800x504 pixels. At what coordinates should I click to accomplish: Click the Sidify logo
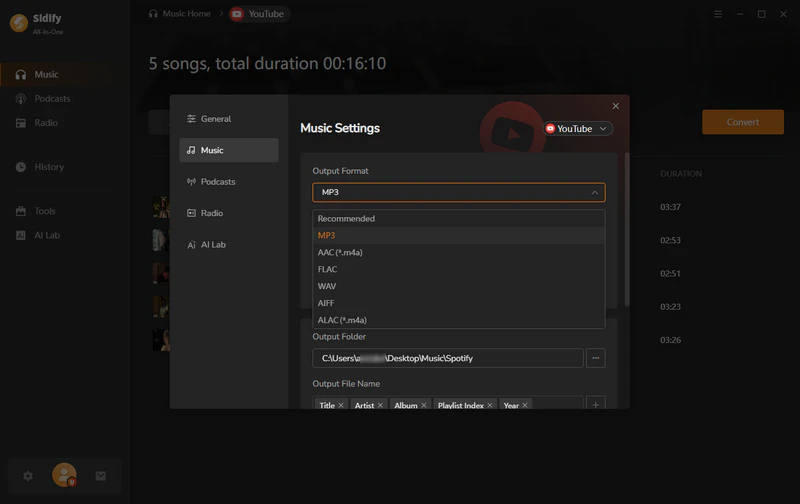(x=19, y=22)
